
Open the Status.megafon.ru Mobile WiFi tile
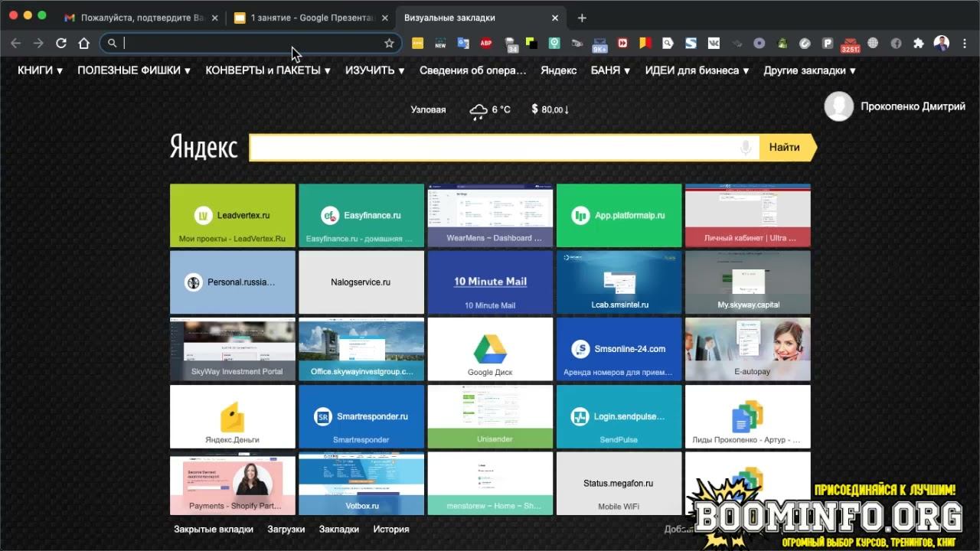pyautogui.click(x=619, y=484)
